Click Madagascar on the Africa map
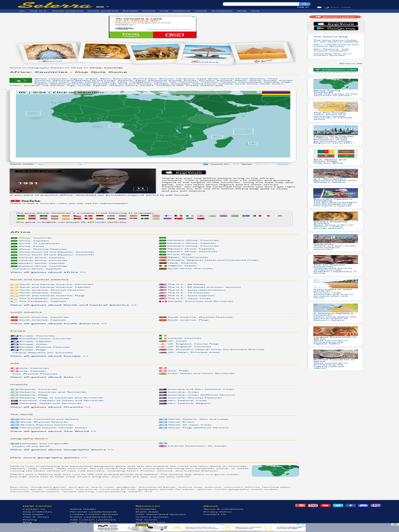This screenshot has width=399, height=532. pos(224,141)
